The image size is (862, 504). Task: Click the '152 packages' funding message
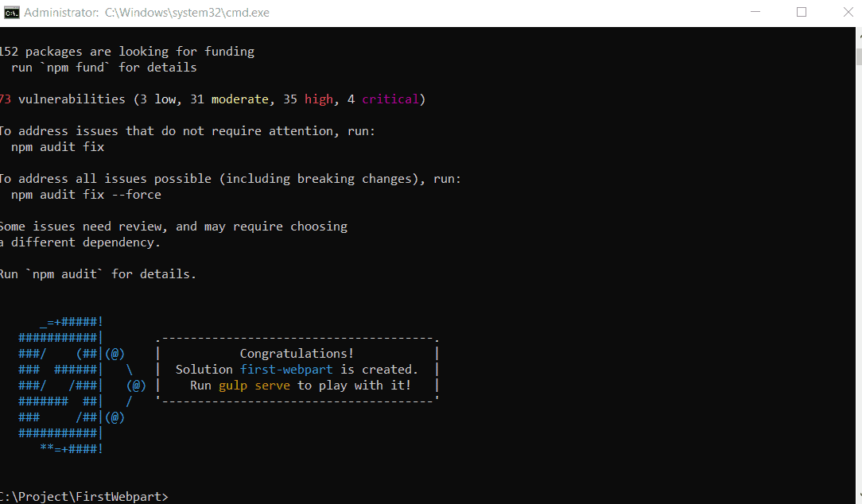(127, 51)
